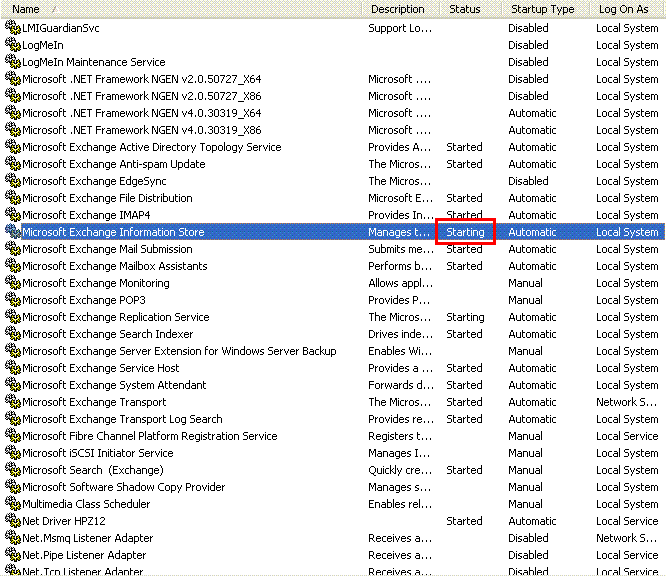Image resolution: width=666 pixels, height=576 pixels.
Task: Click Local Service log on for Fibre Channel
Action: (x=627, y=436)
